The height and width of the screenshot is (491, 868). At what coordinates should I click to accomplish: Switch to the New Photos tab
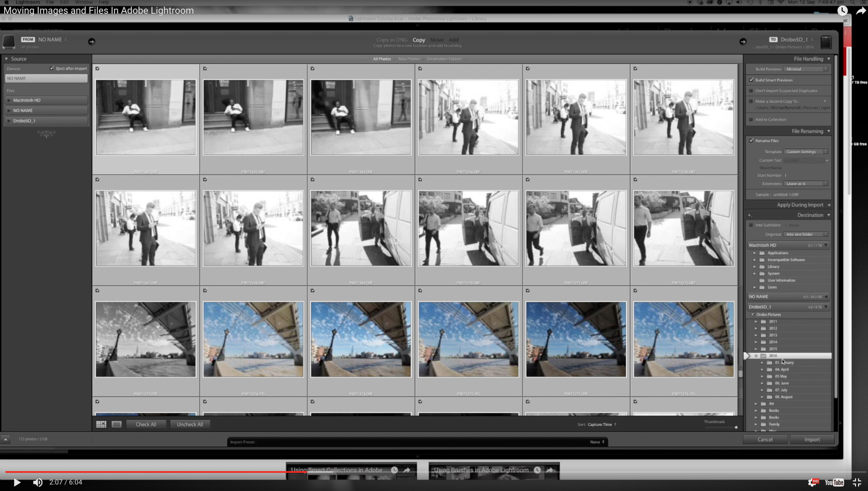[x=409, y=59]
